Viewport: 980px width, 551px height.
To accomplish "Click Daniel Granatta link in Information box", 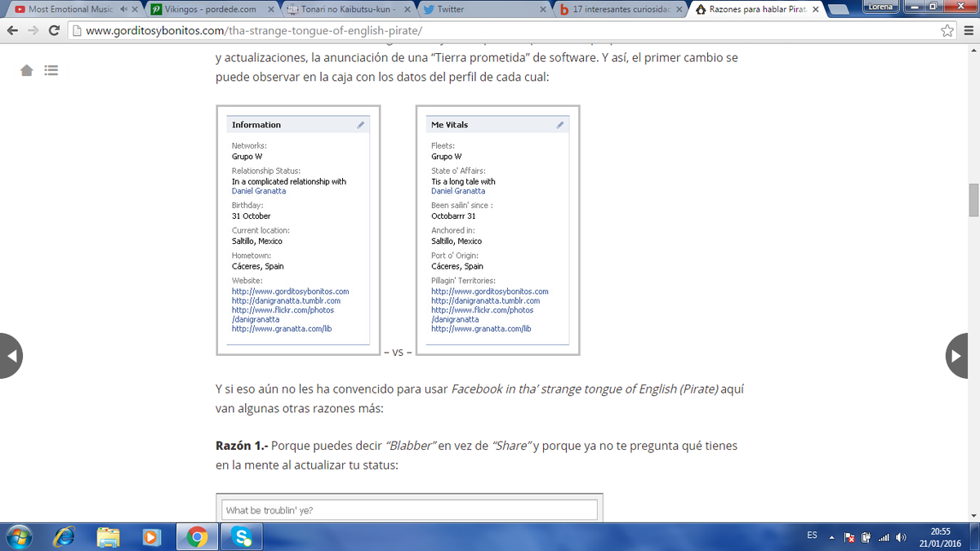I will click(259, 191).
